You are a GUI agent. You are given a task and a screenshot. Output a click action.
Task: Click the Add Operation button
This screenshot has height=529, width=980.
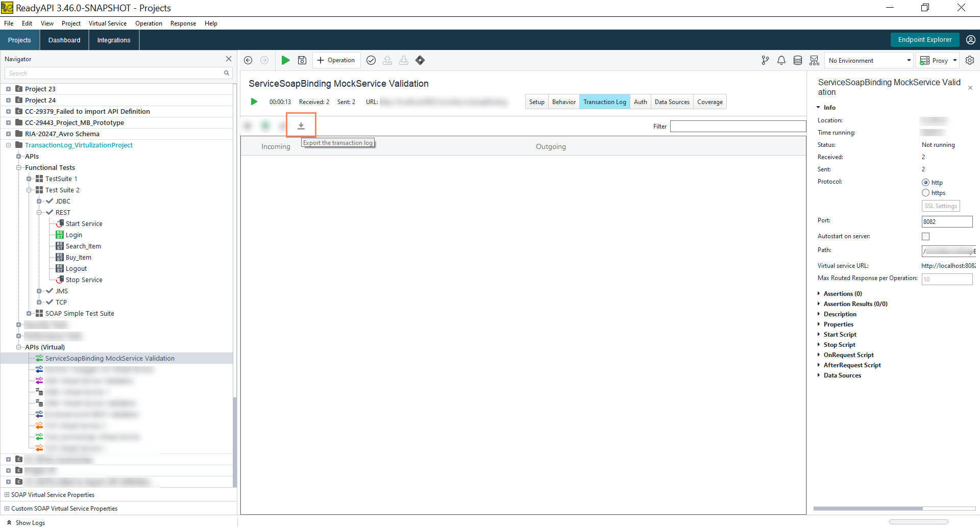(x=336, y=60)
